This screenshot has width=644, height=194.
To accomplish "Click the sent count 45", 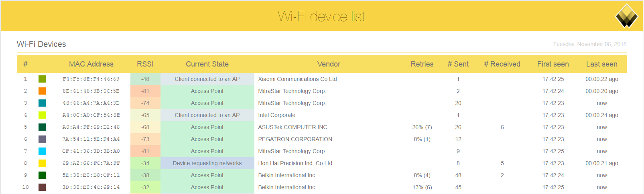I will coord(458,187).
